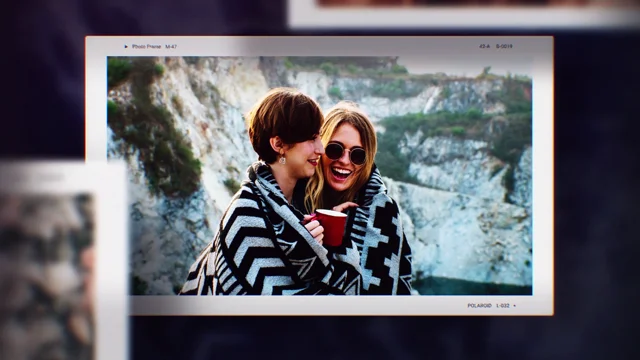Click the "POLAROID" caption text
Image resolution: width=640 pixels, height=360 pixels.
point(480,305)
